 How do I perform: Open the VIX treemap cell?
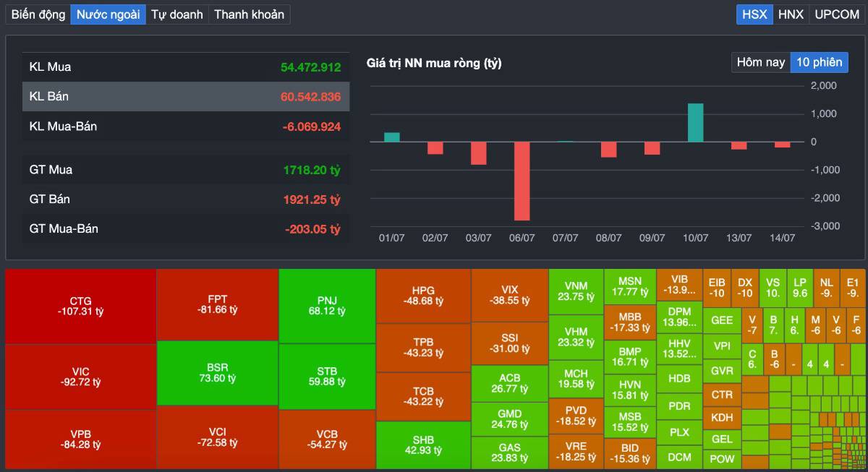(x=509, y=295)
